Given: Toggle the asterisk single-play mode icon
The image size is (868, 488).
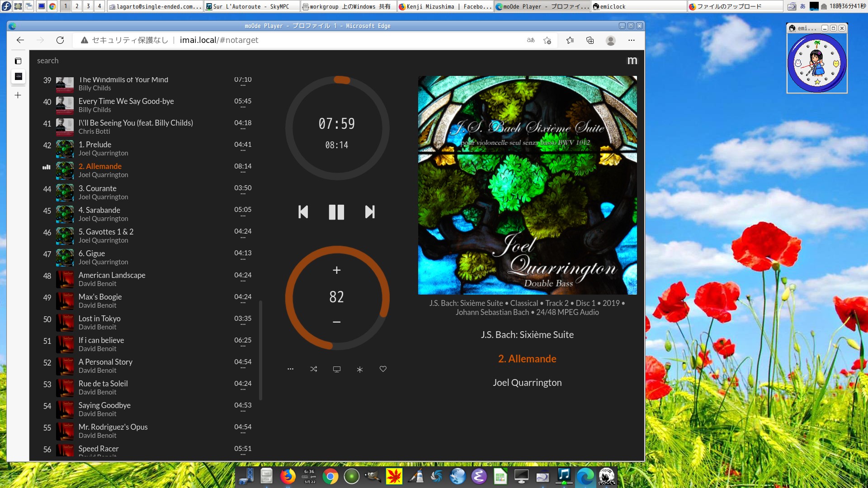Looking at the screenshot, I should 359,369.
